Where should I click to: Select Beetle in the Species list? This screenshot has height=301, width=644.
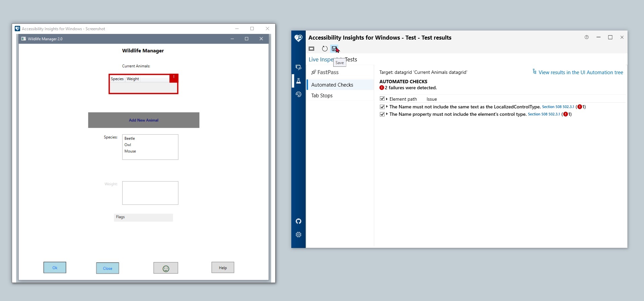coord(130,138)
